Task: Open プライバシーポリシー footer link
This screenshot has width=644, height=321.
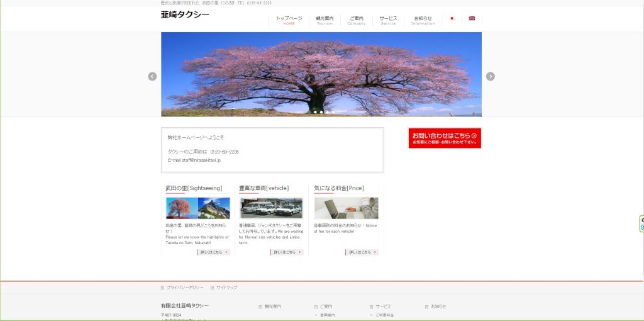Action: pyautogui.click(x=184, y=288)
